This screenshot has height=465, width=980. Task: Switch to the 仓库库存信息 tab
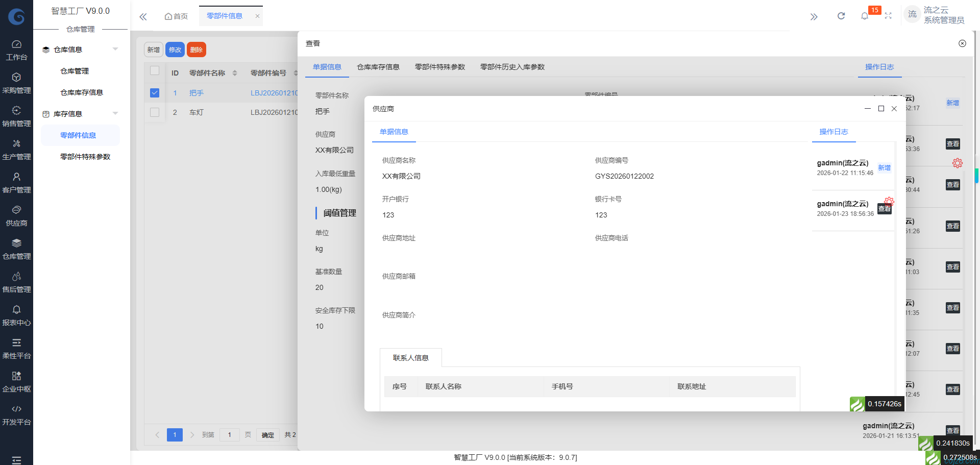(378, 67)
